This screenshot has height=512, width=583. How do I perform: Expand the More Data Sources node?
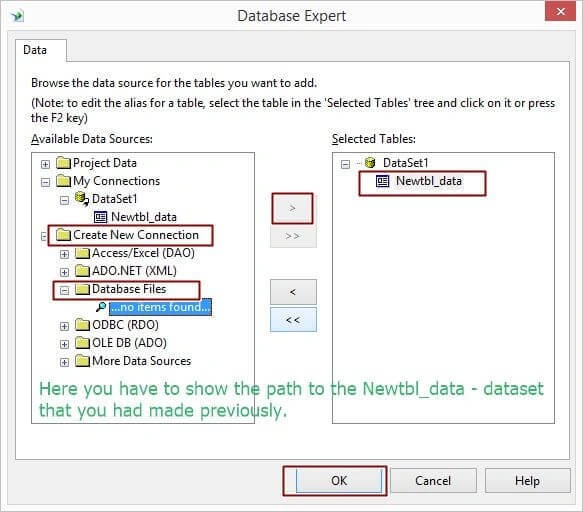click(64, 362)
